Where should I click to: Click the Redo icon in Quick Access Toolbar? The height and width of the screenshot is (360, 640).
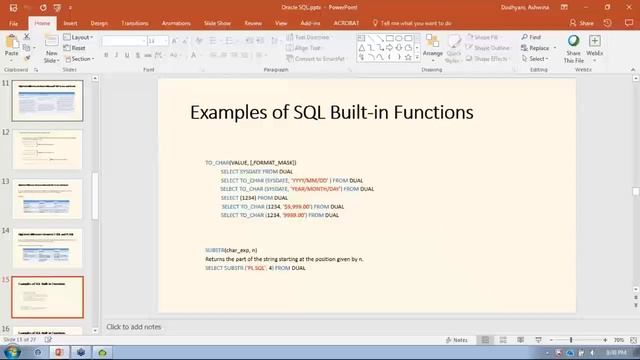(43, 7)
